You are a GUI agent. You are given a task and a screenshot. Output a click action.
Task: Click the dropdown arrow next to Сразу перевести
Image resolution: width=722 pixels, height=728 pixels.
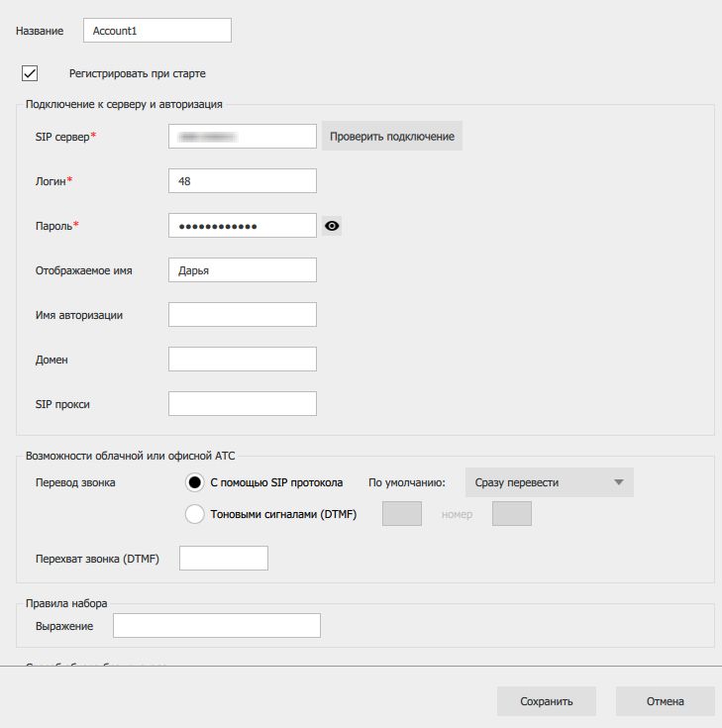pos(618,482)
